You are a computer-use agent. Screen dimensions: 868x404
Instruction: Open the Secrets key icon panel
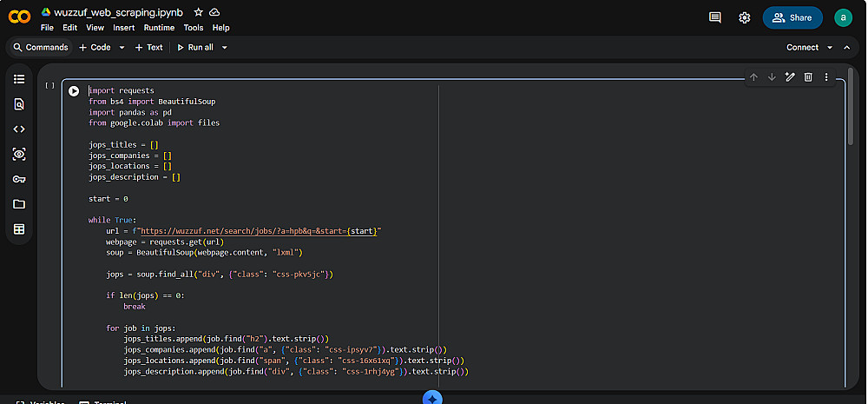click(19, 179)
